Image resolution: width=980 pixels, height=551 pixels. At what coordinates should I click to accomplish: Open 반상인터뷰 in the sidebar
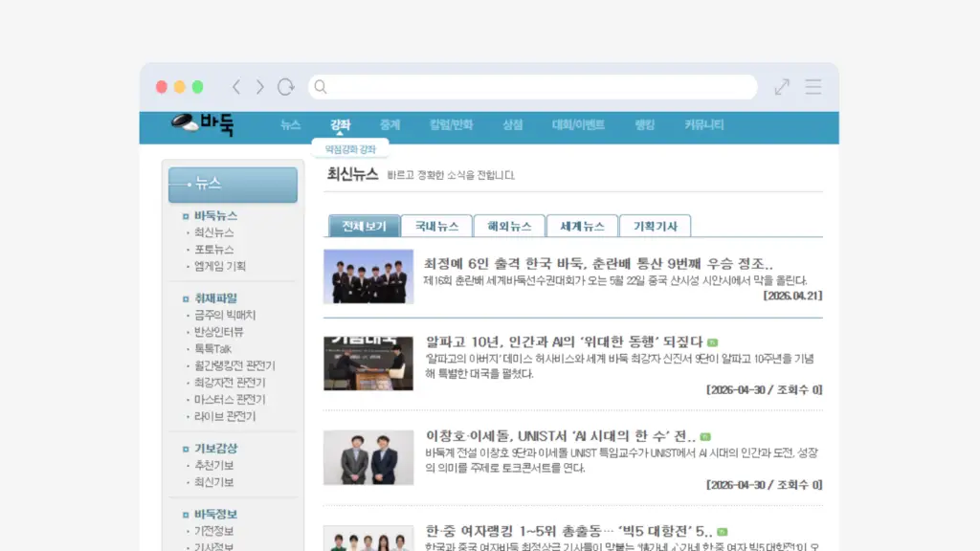[x=219, y=332]
